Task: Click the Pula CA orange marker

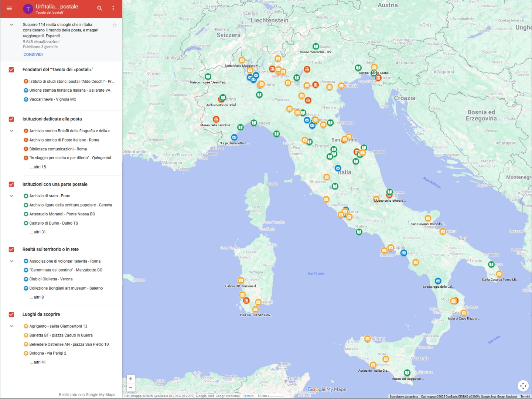Action: [255, 309]
